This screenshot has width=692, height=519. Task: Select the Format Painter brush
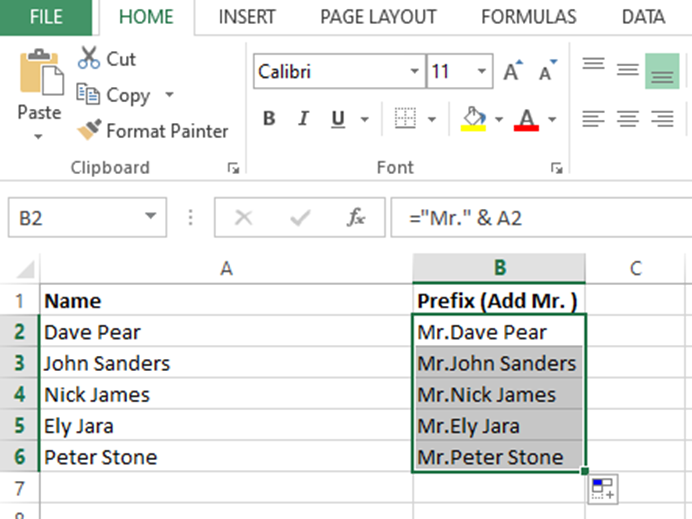coord(90,131)
